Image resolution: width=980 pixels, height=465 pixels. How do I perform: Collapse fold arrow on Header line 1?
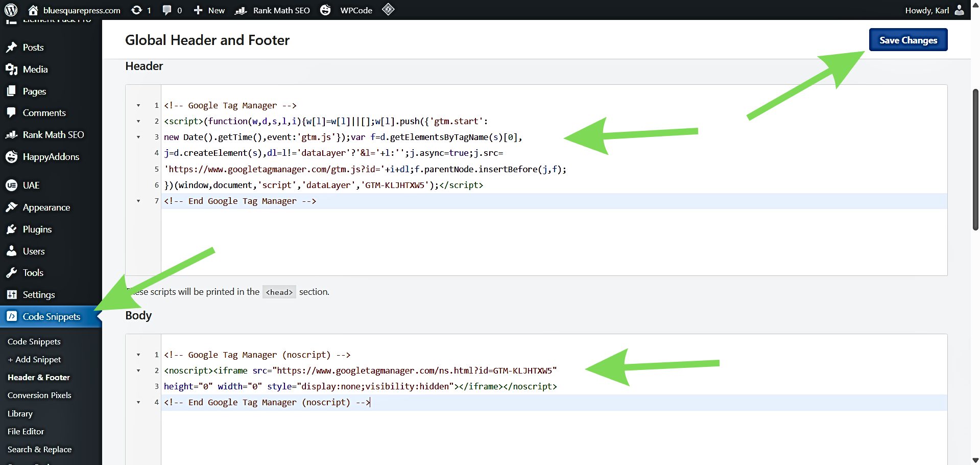(138, 106)
